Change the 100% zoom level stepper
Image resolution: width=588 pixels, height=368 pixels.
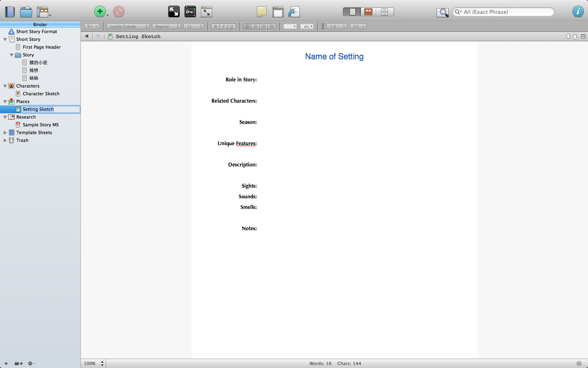tap(102, 364)
